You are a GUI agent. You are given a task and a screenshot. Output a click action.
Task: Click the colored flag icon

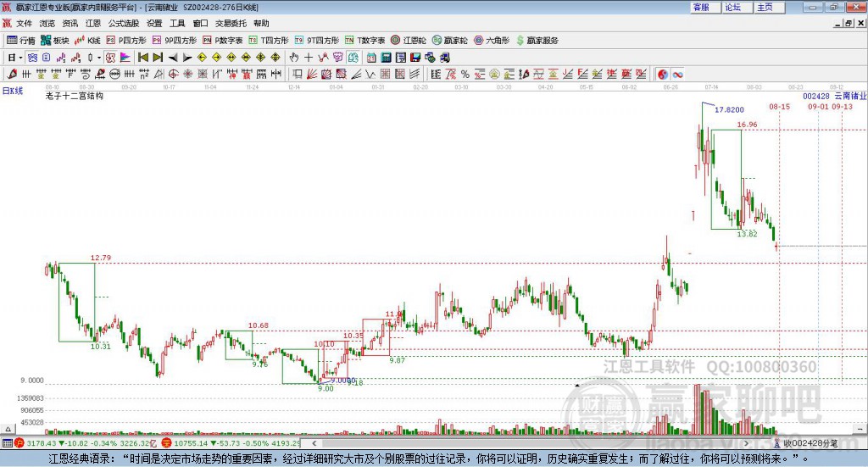pyautogui.click(x=125, y=58)
